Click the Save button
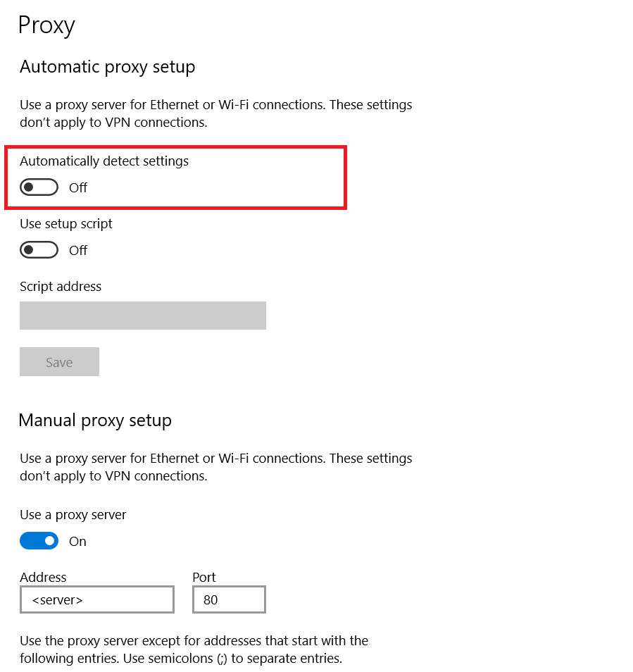The image size is (633, 672). (x=59, y=361)
